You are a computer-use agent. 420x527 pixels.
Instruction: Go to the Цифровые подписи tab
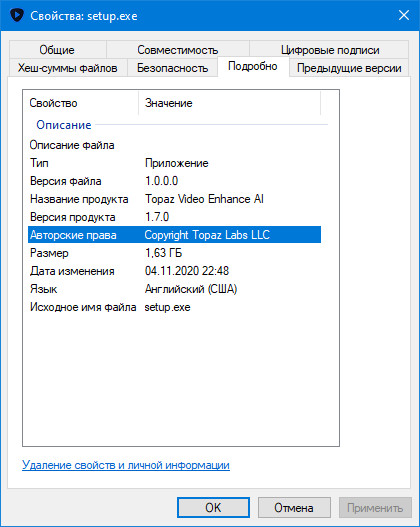point(330,50)
